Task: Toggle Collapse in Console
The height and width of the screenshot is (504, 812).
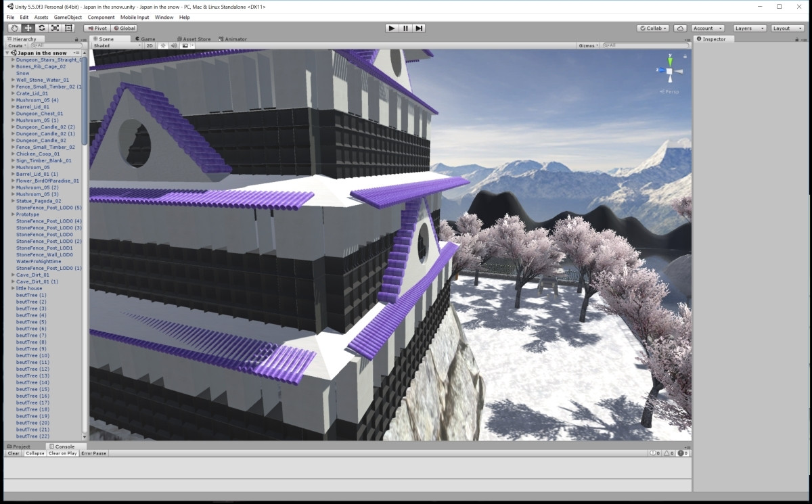Action: point(35,453)
